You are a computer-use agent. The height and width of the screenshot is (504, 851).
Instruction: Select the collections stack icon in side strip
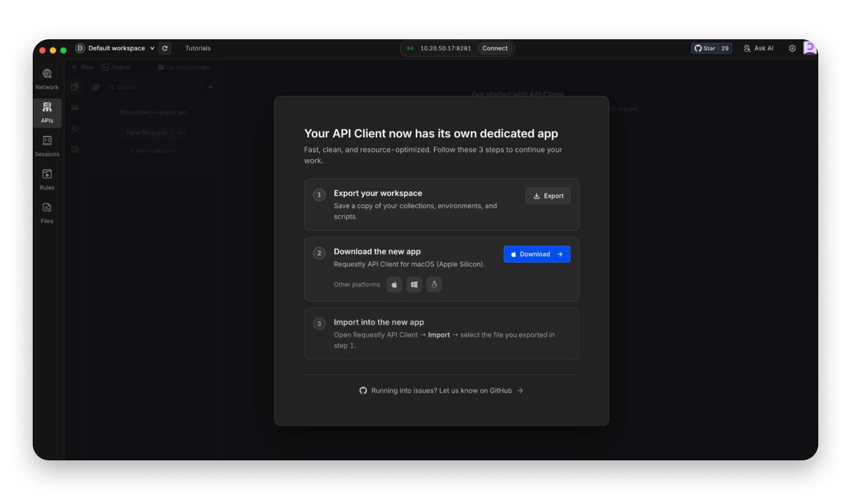[x=75, y=87]
